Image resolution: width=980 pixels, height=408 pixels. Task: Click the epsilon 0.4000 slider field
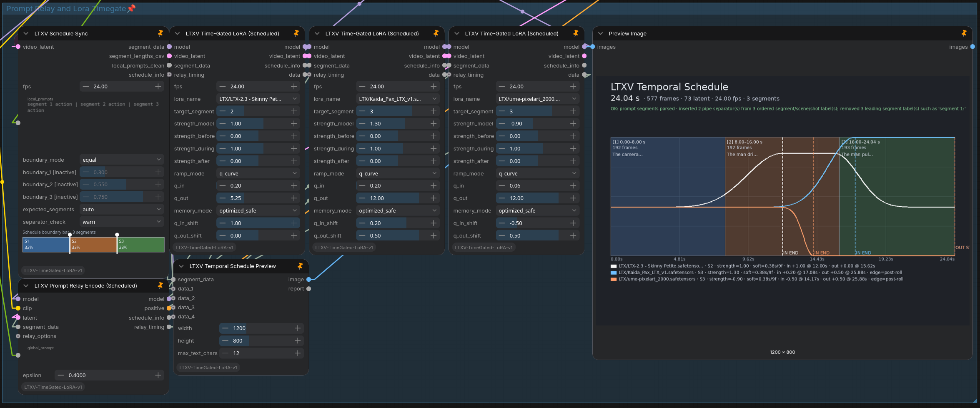[x=109, y=375]
